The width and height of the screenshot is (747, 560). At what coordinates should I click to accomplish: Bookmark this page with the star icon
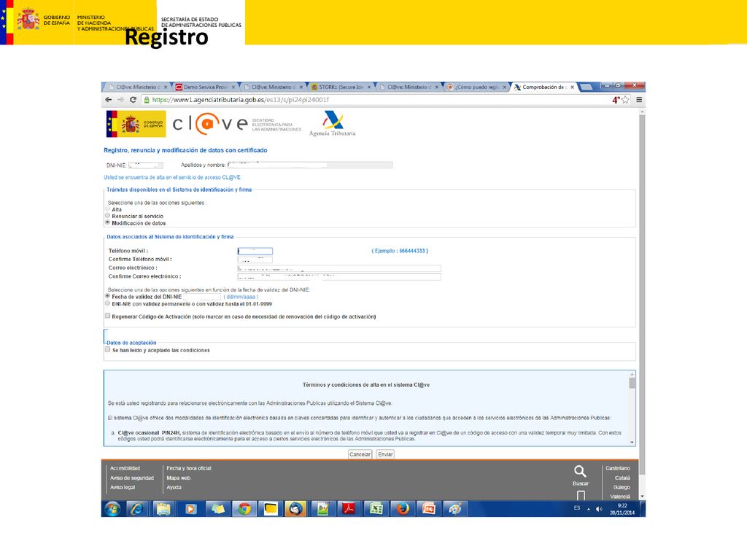(x=625, y=100)
